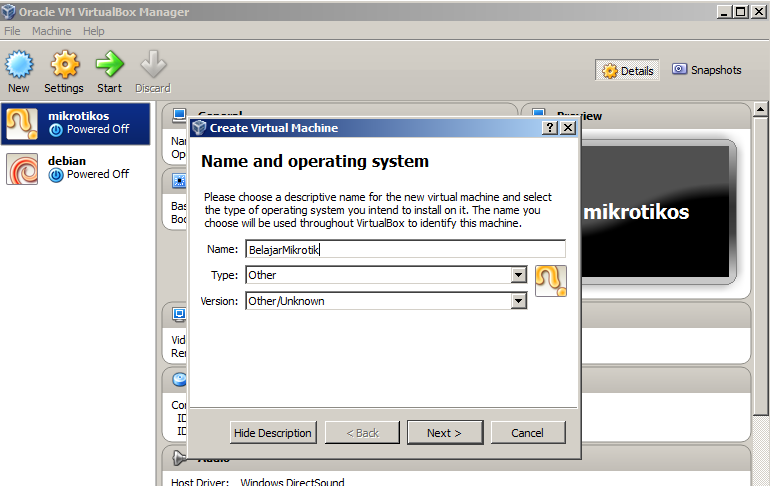770x486 pixels.
Task: Select the mikrotikos virtual machine
Action: point(76,123)
